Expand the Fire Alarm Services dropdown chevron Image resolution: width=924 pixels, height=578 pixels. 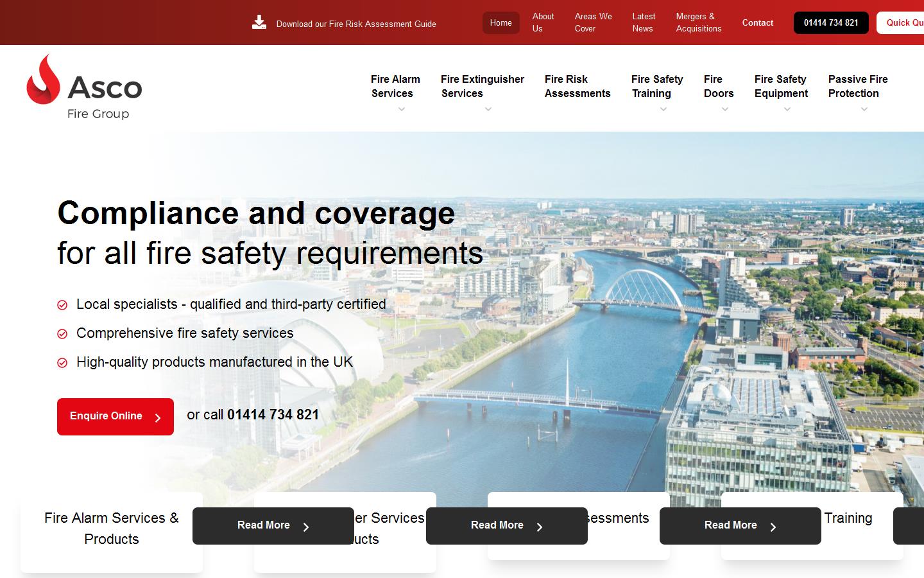coord(402,110)
